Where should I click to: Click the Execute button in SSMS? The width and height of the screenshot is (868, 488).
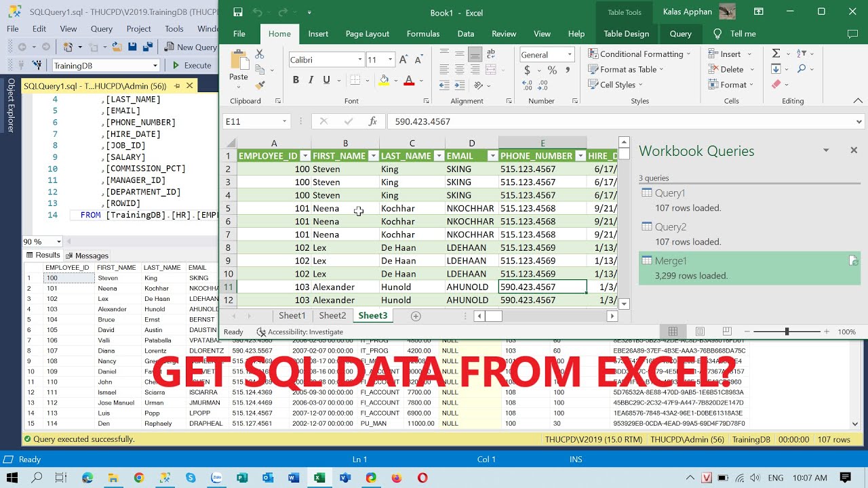point(191,66)
